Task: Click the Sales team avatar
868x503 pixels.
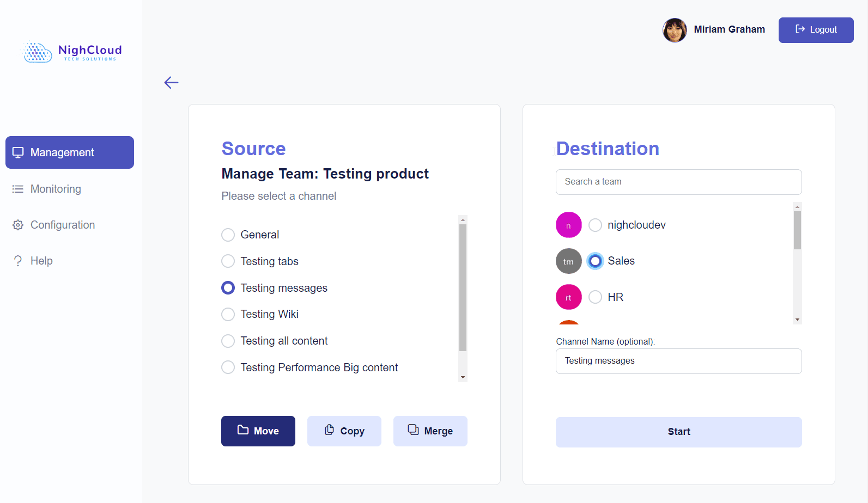Action: tap(568, 261)
